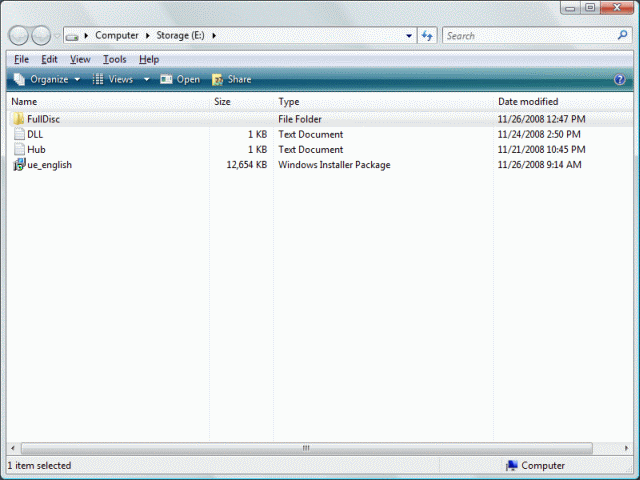The image size is (640, 480).
Task: Open the Views dropdown arrow
Action: point(147,79)
